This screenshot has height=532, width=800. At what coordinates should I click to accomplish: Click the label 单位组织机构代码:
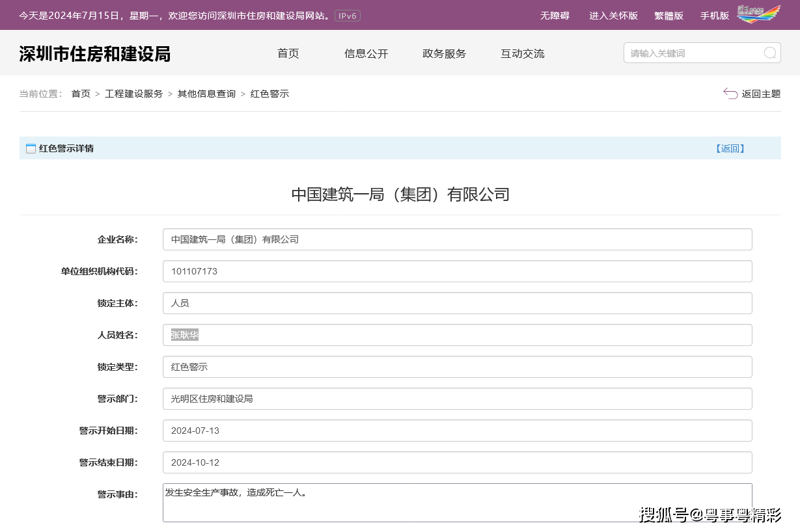[100, 271]
